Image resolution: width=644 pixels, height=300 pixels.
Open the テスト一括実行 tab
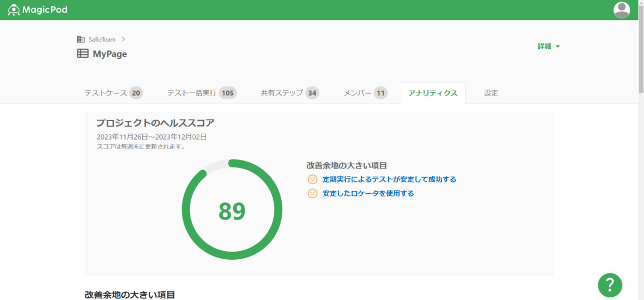click(x=201, y=93)
